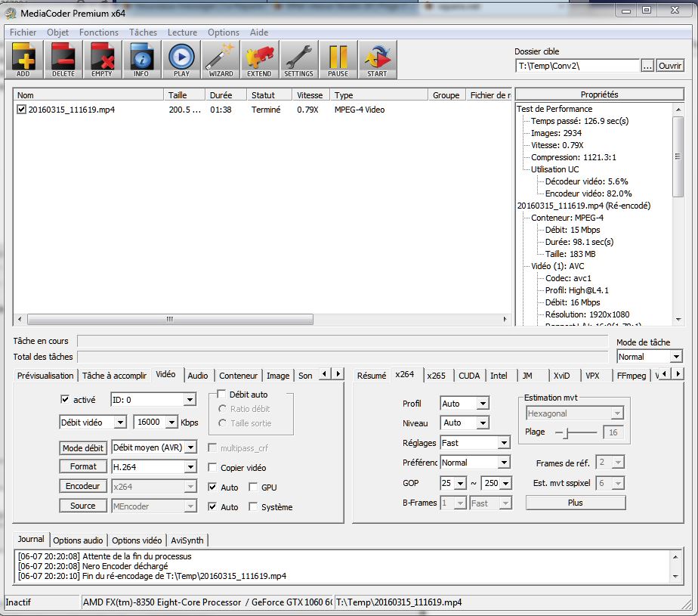Viewport: 698px width, 616px height.
Task: Switch to 'Conteneur' tab
Action: tap(238, 376)
